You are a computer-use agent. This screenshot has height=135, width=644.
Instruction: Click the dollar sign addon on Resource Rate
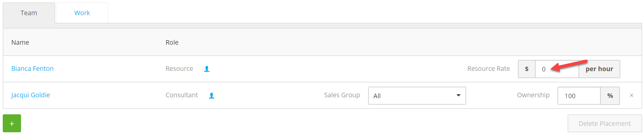point(527,69)
